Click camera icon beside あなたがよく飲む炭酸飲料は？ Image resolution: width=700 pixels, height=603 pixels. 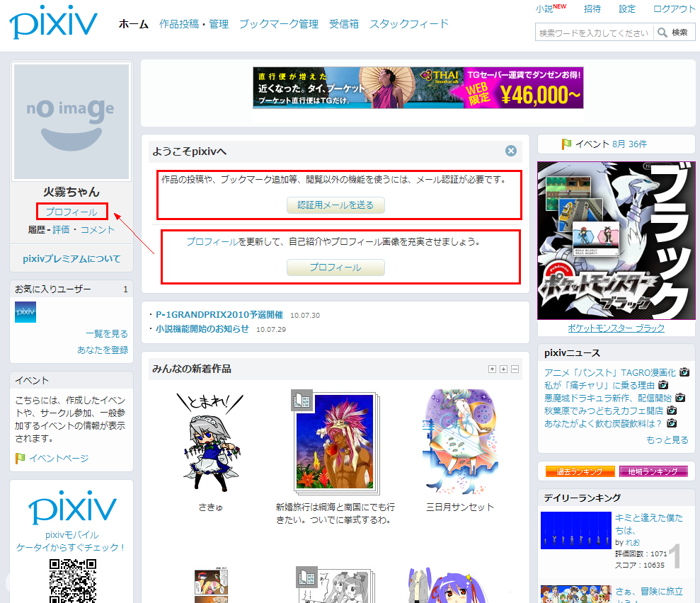coord(672,423)
